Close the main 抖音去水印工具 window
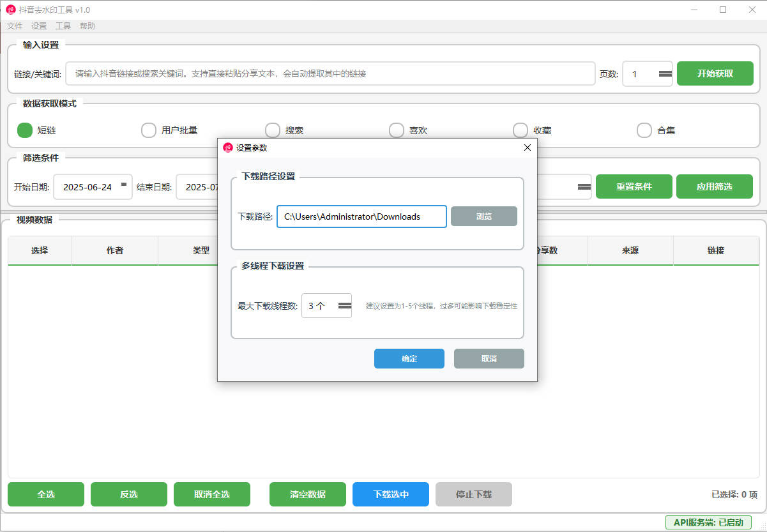Screen dimensions: 767x532 click(752, 10)
